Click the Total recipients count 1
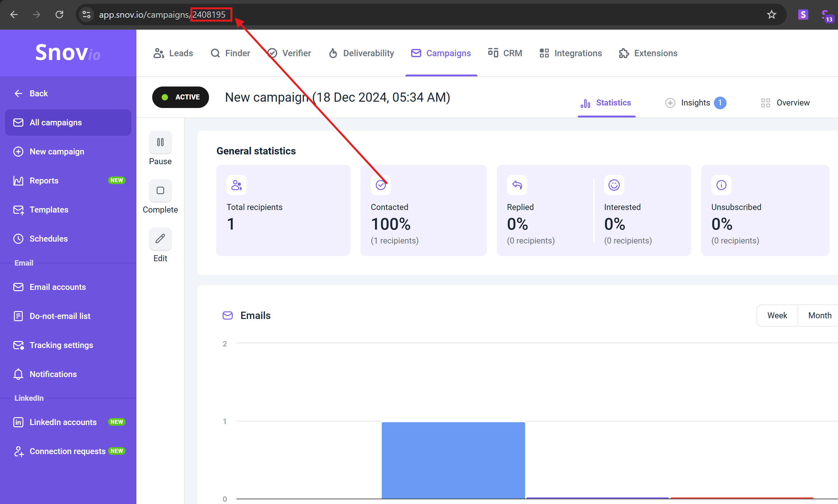Screen dimensions: 838x504 (x=230, y=224)
